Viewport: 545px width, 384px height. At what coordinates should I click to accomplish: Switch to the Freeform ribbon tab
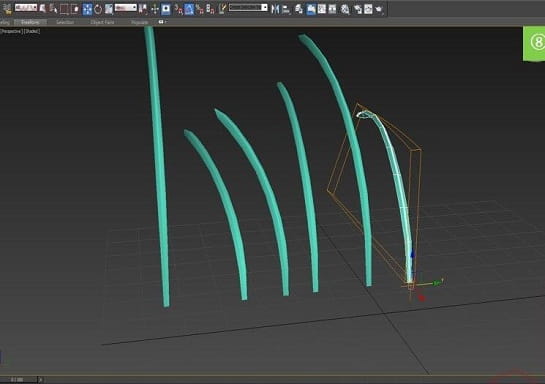(x=30, y=22)
